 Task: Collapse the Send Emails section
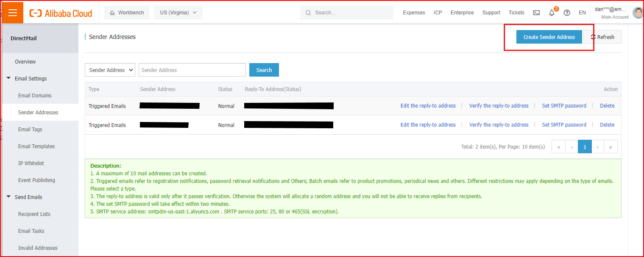pyautogui.click(x=8, y=197)
